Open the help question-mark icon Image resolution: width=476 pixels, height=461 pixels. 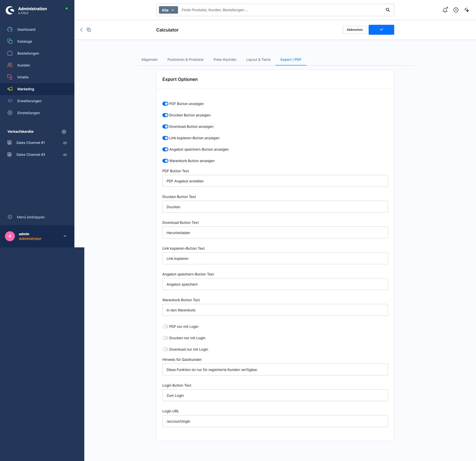456,10
